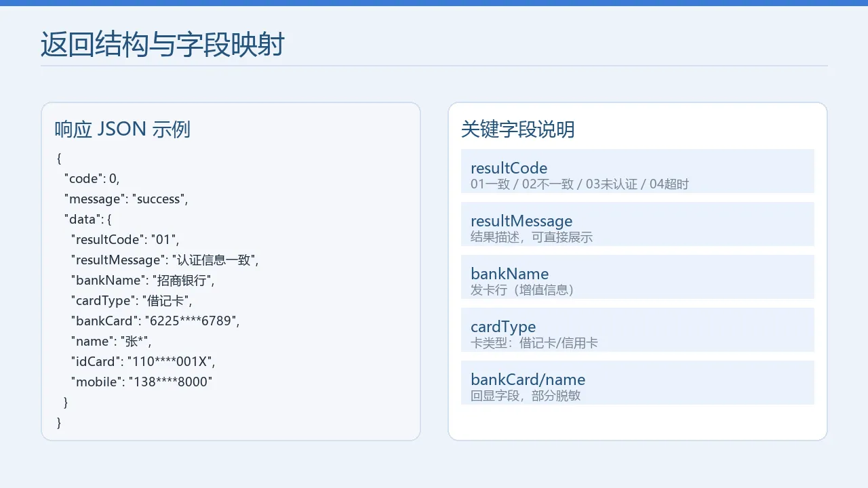The width and height of the screenshot is (868, 488).
Task: Select the "idCard": "110****001X" line
Action: 143,362
